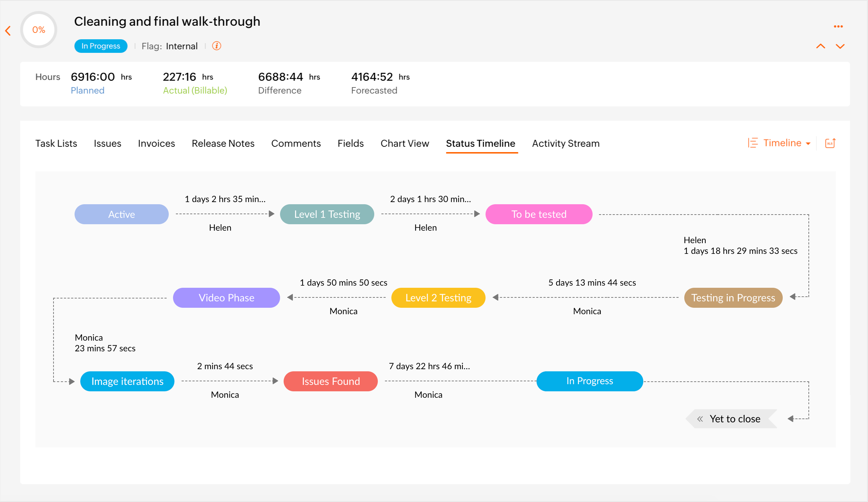Select the Issues Found status pill

point(330,381)
